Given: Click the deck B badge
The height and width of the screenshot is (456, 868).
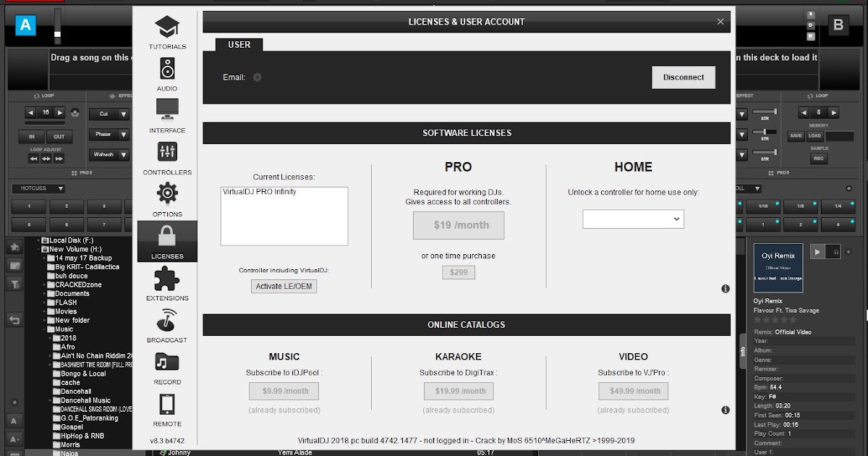Looking at the screenshot, I should pos(838,25).
